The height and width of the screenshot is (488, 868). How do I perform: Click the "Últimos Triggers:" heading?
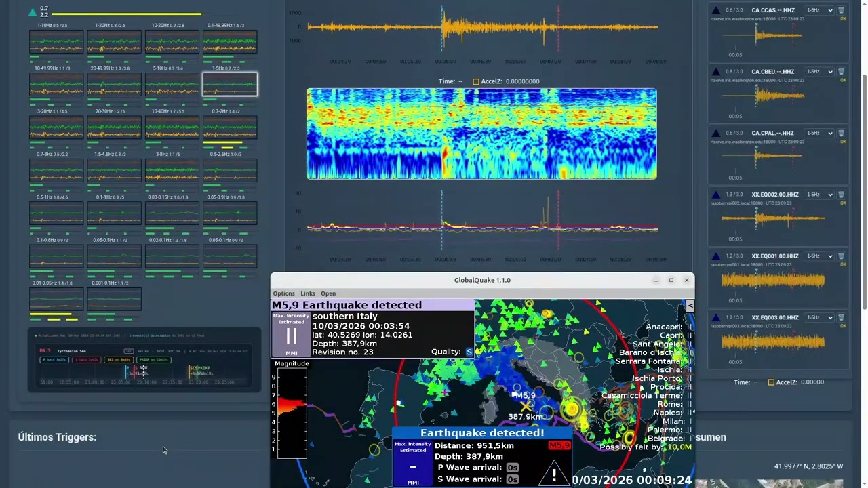tap(57, 437)
